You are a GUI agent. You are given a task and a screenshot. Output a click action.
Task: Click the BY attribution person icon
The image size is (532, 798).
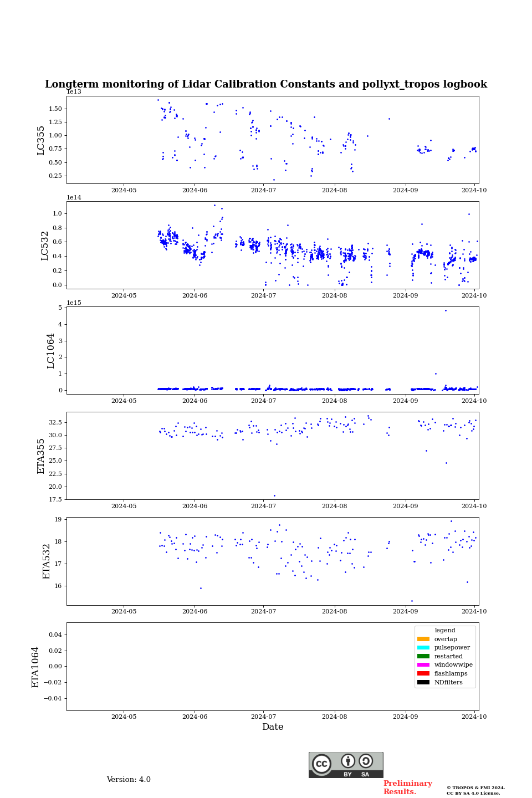pos(348,761)
